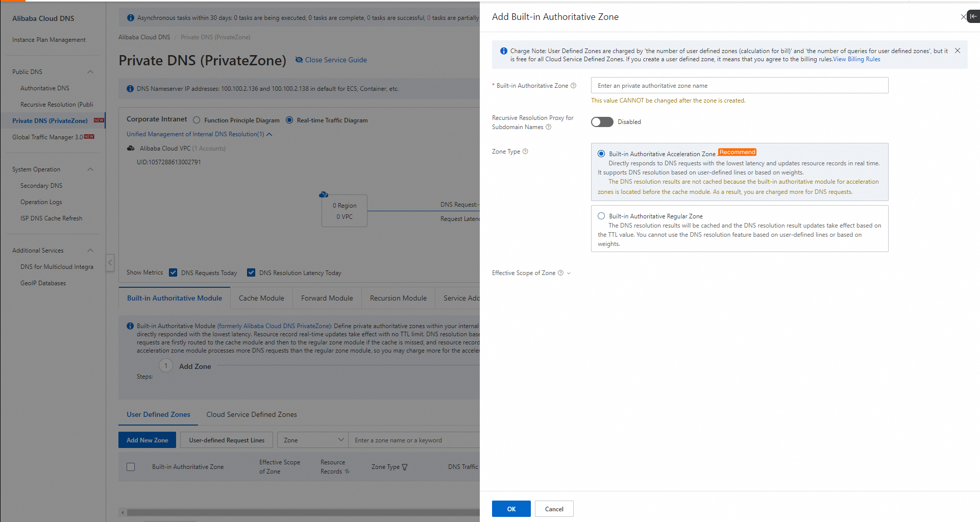980x522 pixels.
Task: Switch to Cache Module tab
Action: [261, 298]
